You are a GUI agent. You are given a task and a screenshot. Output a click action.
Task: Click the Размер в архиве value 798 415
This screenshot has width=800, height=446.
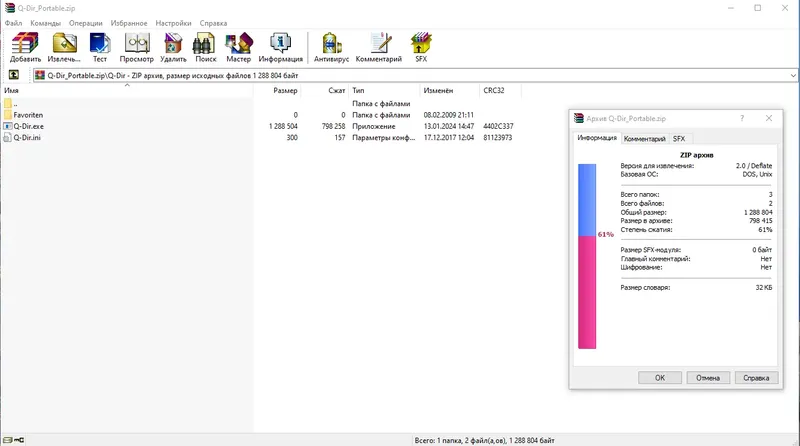(761, 220)
